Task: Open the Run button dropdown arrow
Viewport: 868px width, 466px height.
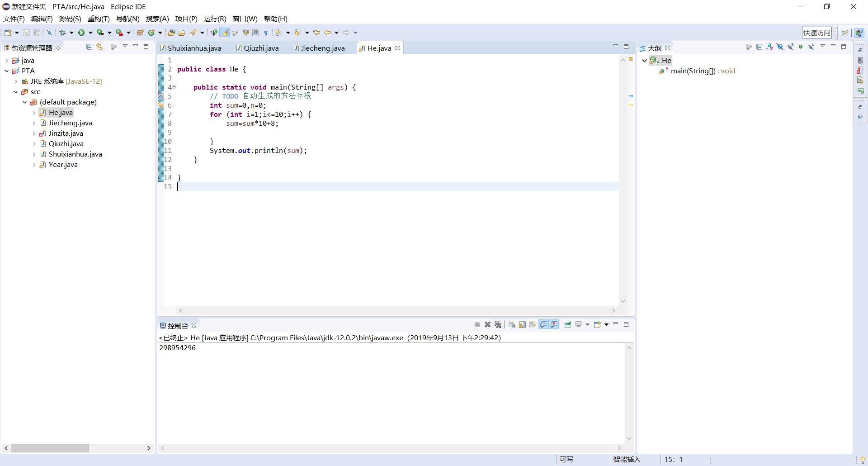Action: click(90, 33)
